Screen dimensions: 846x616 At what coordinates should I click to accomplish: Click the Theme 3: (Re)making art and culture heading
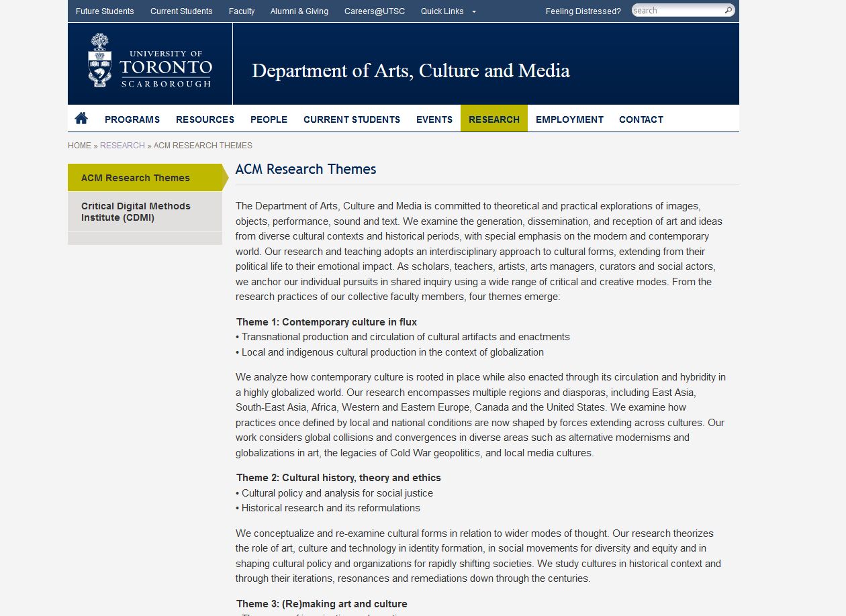(x=322, y=604)
